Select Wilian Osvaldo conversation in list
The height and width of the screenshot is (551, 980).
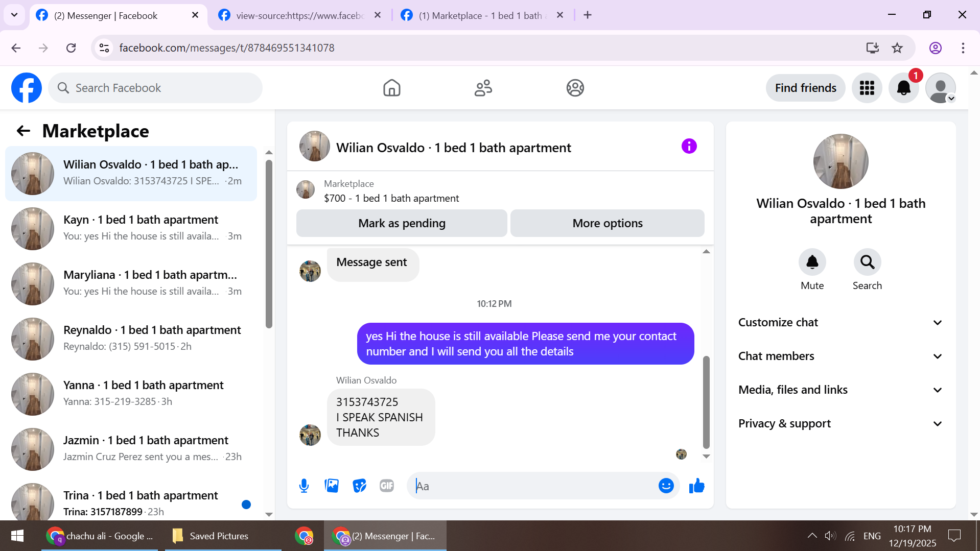coord(131,174)
